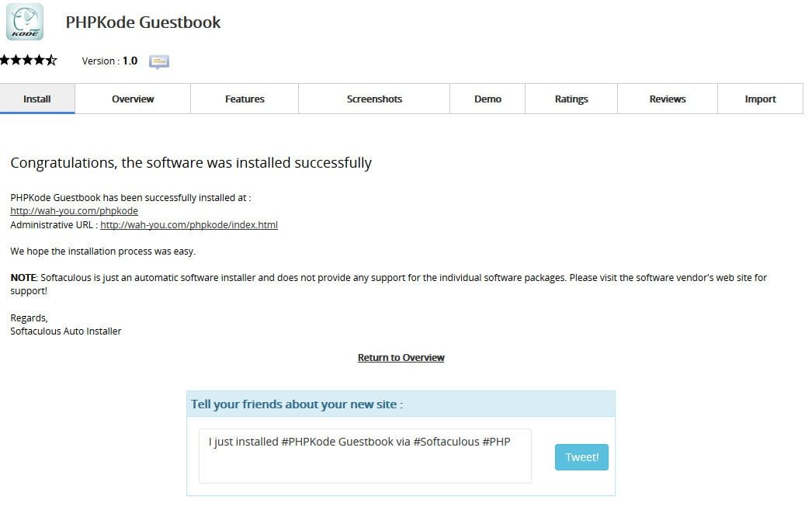This screenshot has height=510, width=812.
Task: Open the Overview tab
Action: click(x=133, y=99)
